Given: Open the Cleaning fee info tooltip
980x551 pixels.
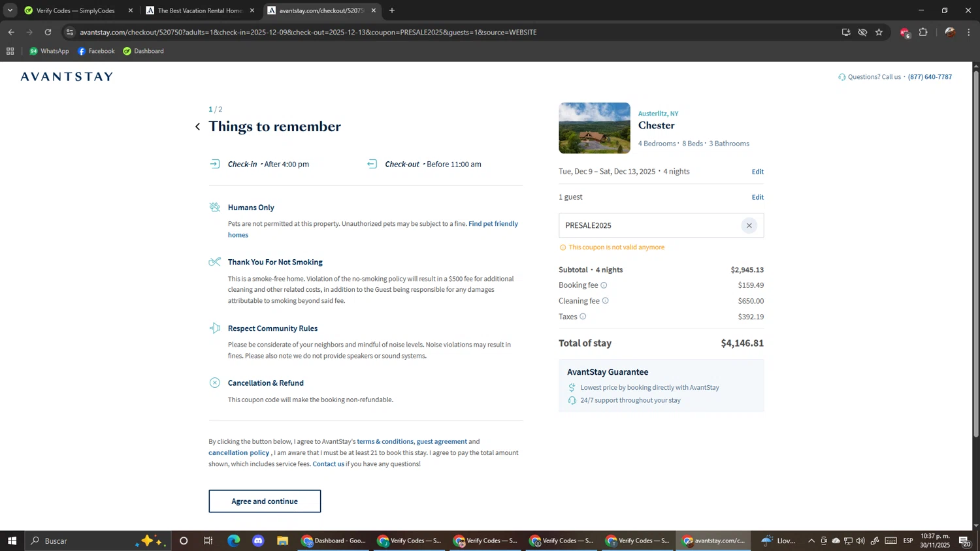Looking at the screenshot, I should (x=605, y=301).
